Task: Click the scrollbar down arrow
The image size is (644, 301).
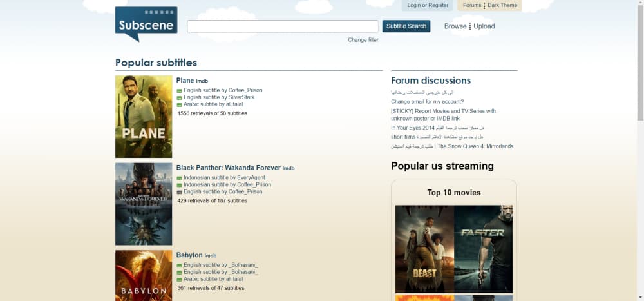Action: [x=640, y=297]
